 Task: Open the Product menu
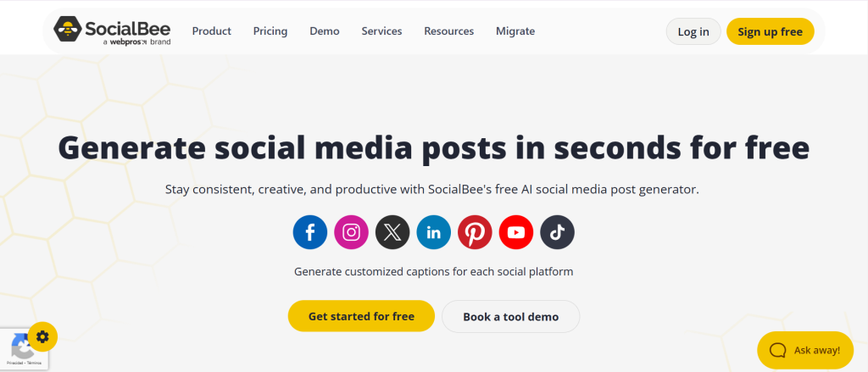click(211, 31)
